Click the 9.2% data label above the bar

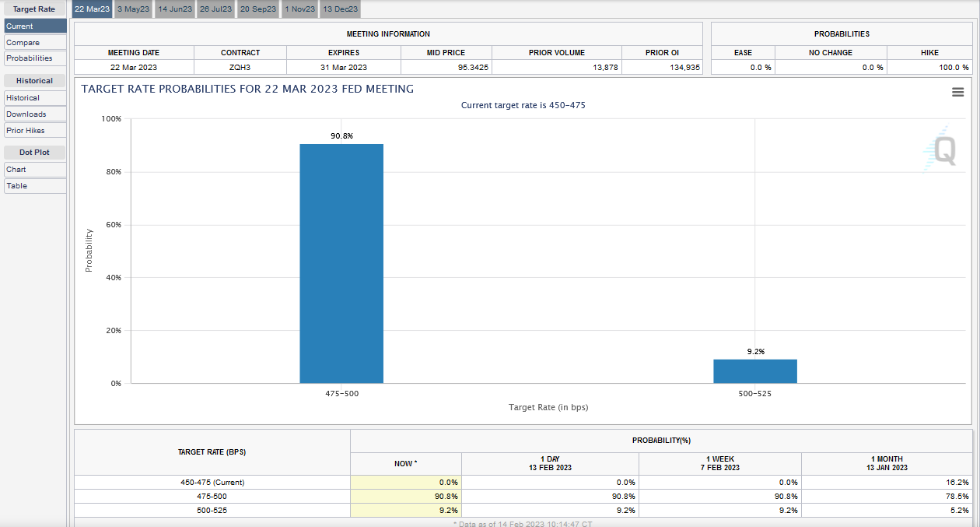point(755,352)
